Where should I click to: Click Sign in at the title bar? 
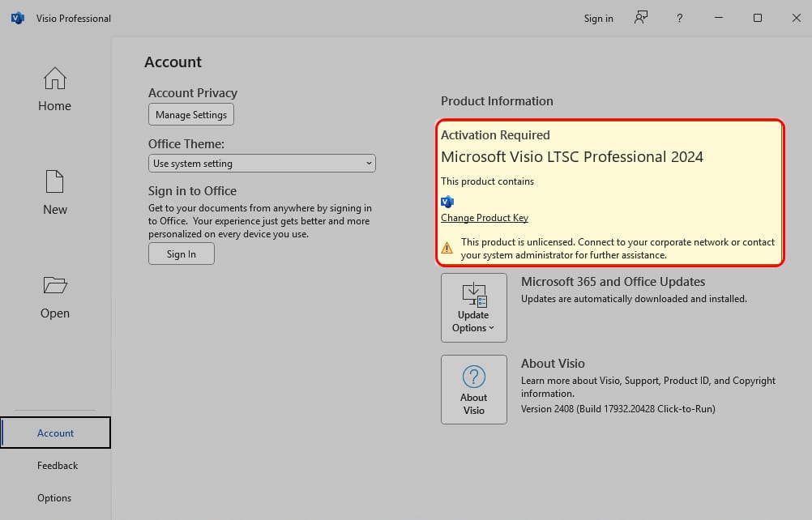599,19
